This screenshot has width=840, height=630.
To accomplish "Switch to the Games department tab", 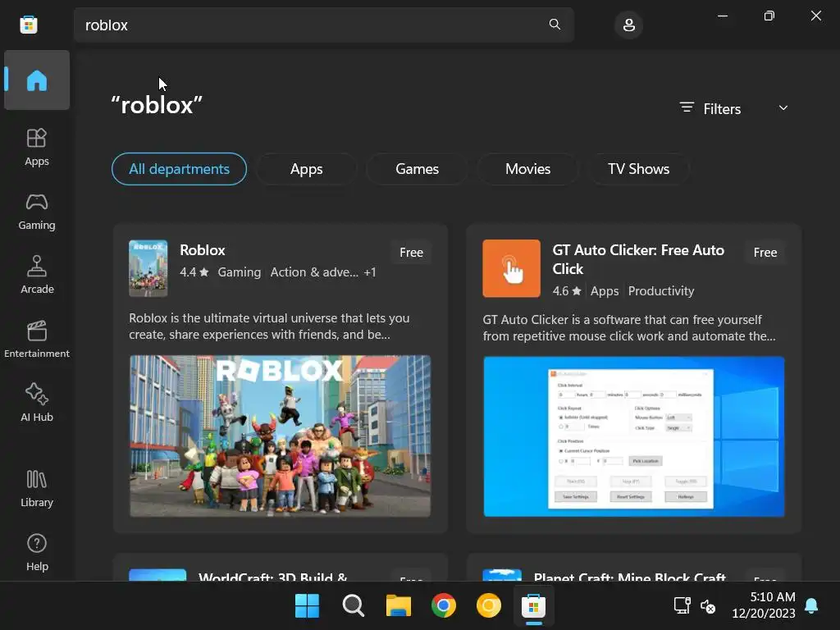I will coord(417,169).
